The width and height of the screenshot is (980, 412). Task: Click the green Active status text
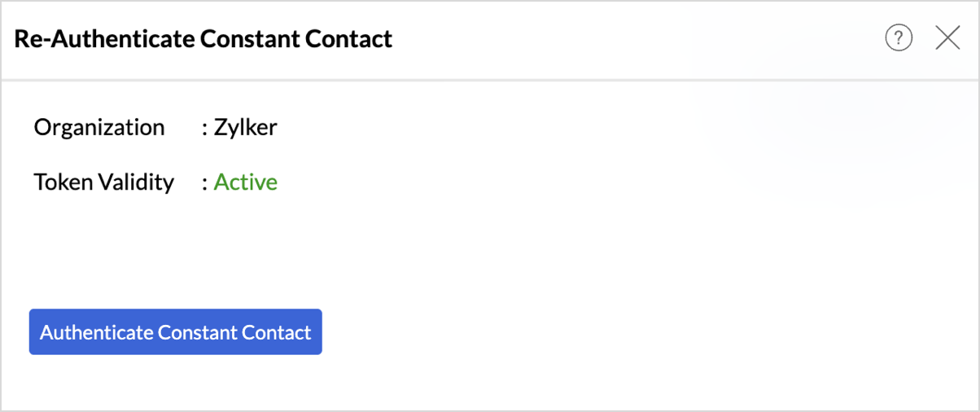(246, 182)
